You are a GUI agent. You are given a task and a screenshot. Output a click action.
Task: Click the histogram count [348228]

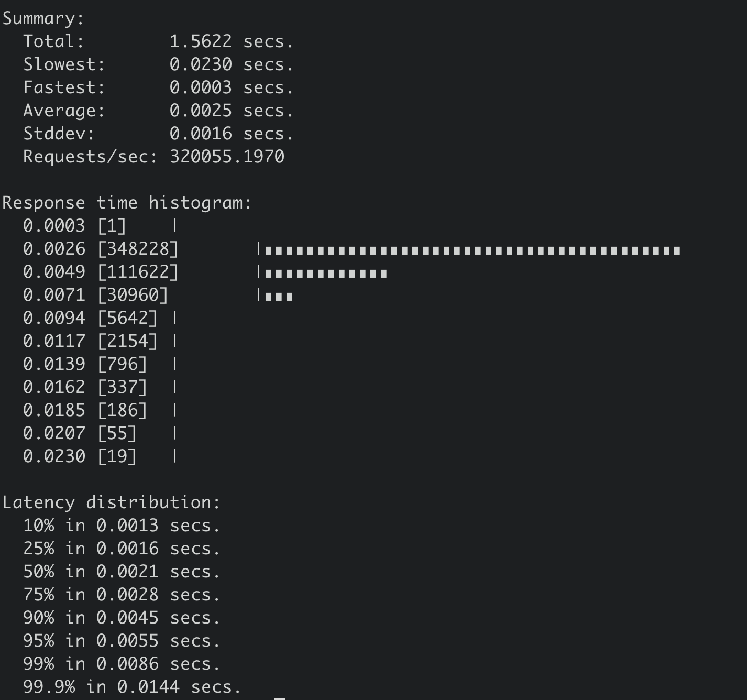(138, 249)
